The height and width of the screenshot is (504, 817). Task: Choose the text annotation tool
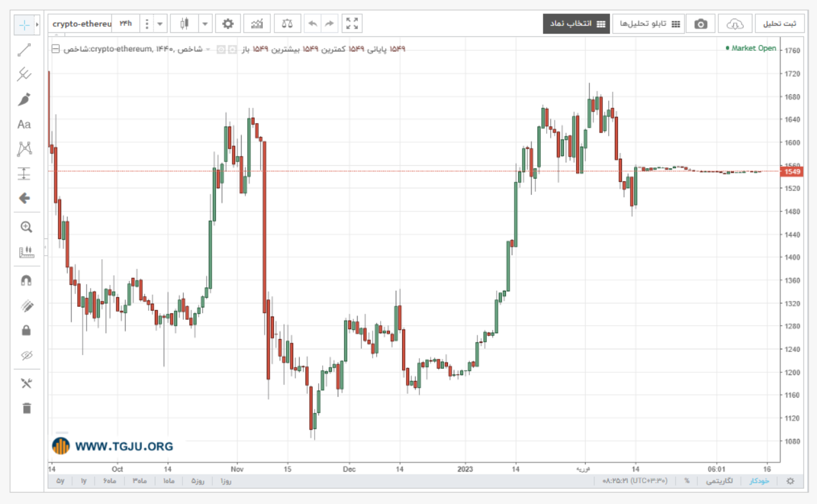click(24, 124)
